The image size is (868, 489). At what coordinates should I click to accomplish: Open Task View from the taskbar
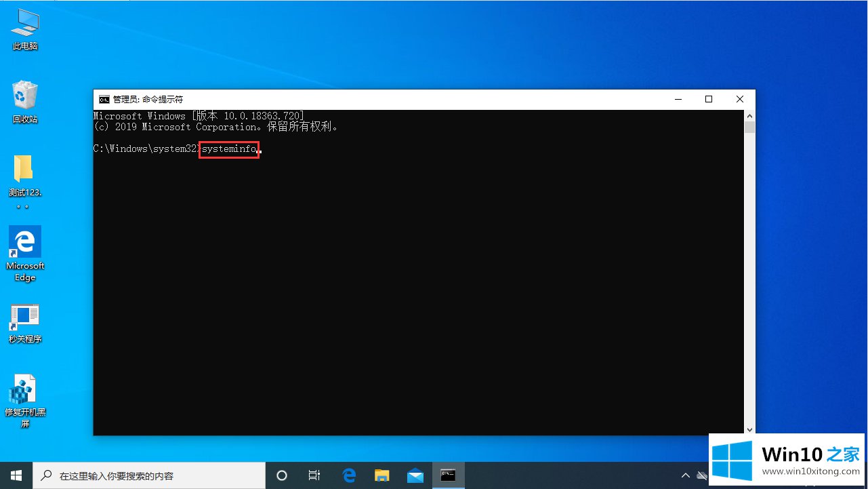coord(314,475)
